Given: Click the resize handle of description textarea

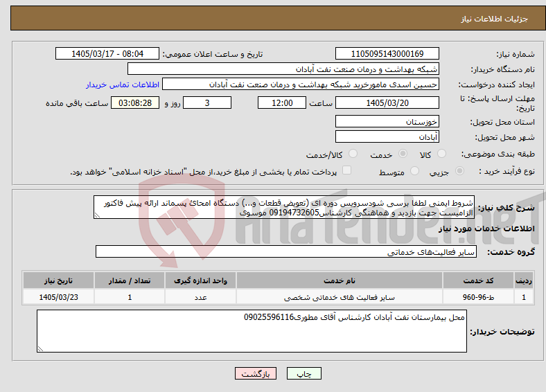Looking at the screenshot, I should click(x=97, y=216).
